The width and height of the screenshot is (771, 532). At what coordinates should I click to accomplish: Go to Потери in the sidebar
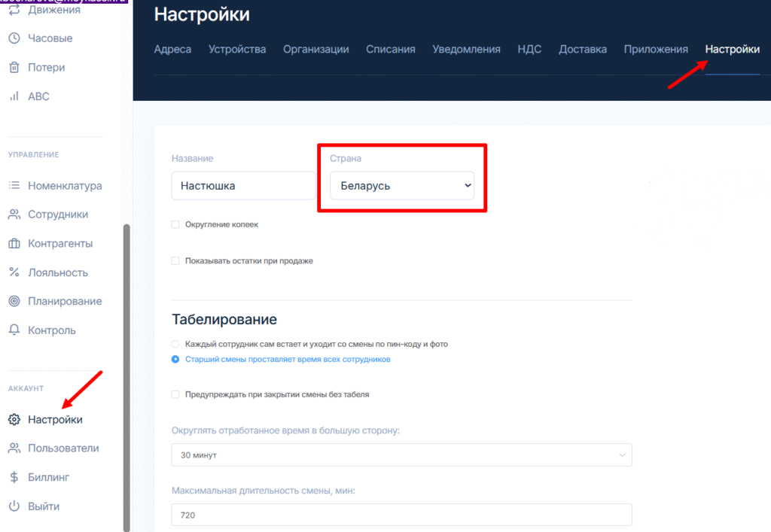[x=46, y=67]
